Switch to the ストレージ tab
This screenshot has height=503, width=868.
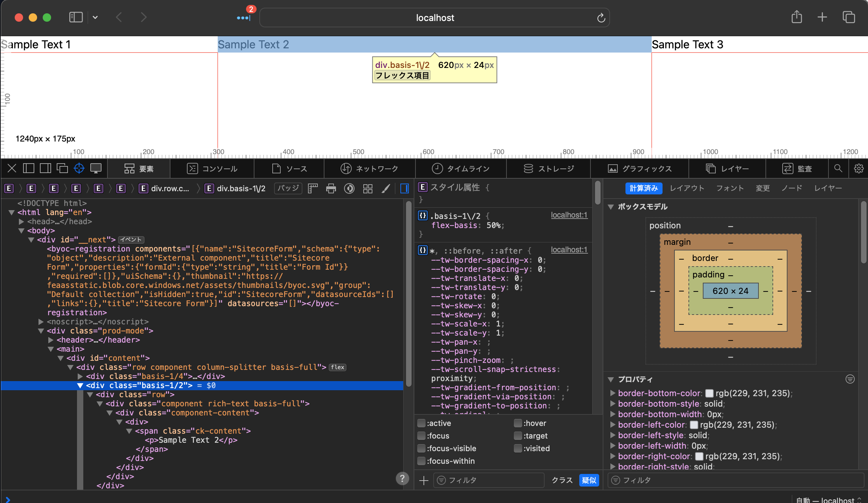[x=548, y=168]
